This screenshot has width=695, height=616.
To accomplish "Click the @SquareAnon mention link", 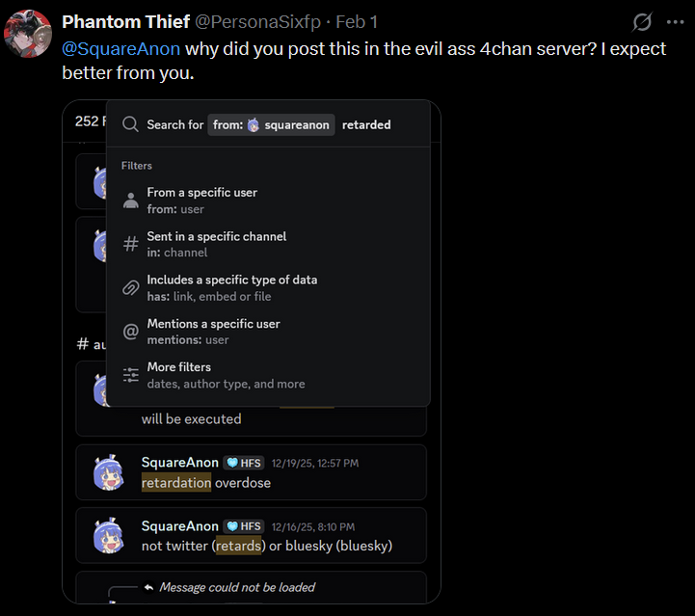I will pyautogui.click(x=120, y=48).
